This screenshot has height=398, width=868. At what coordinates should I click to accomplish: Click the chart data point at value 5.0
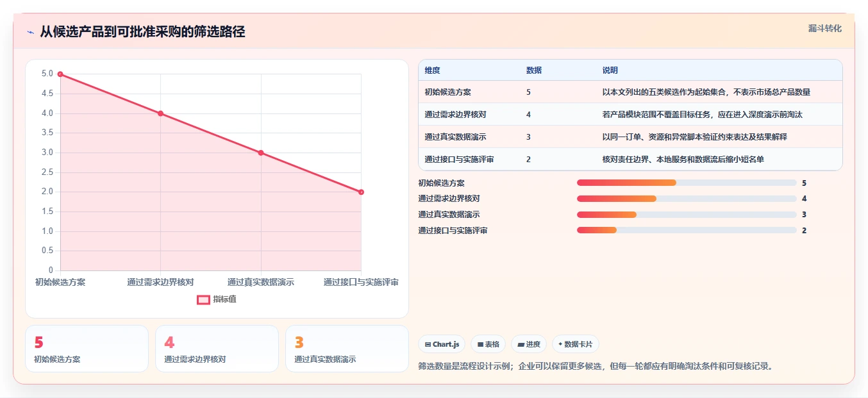click(x=60, y=74)
